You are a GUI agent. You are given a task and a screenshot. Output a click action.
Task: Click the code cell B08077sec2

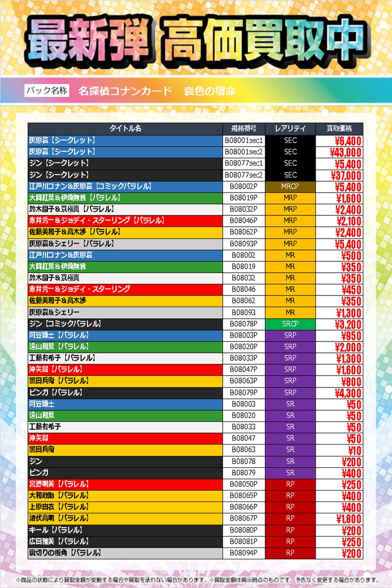[244, 175]
